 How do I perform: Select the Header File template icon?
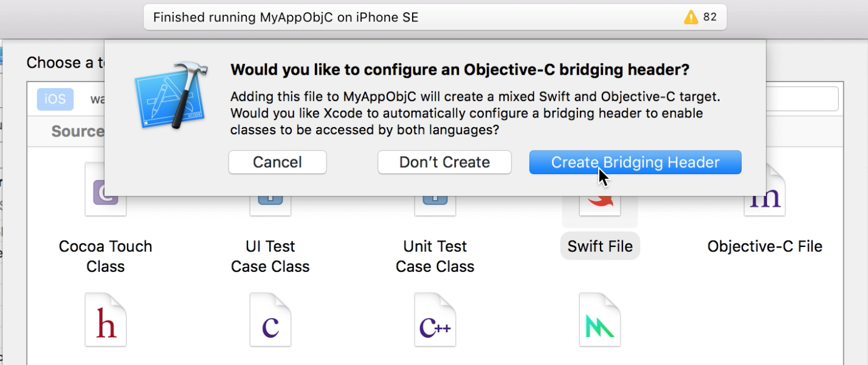(105, 319)
